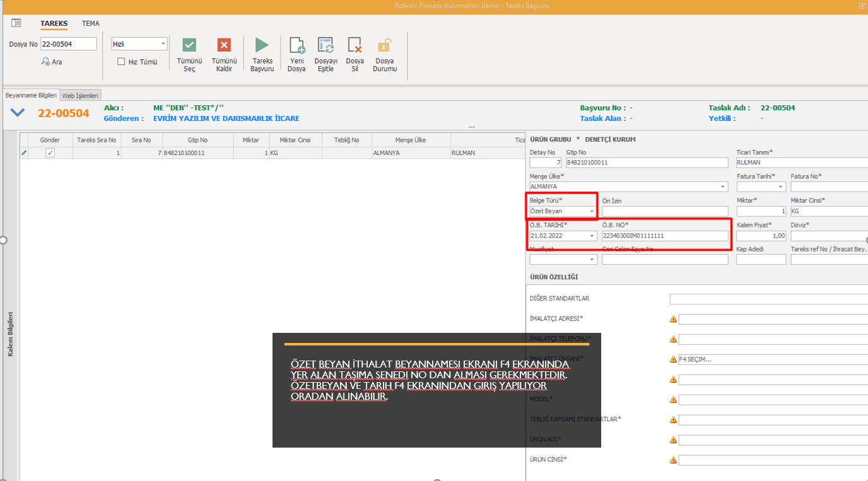Click the Tümünü Kaldır red X icon

224,45
